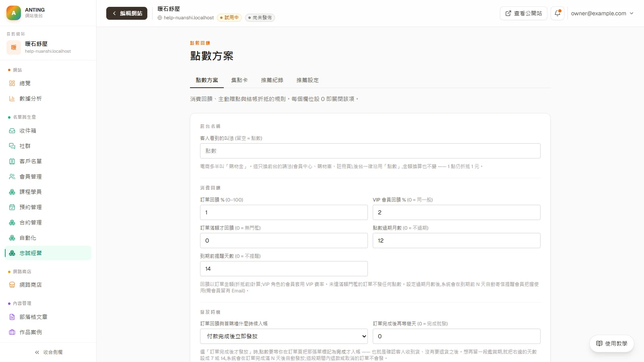Open the 會員管理 users icon

12,177
